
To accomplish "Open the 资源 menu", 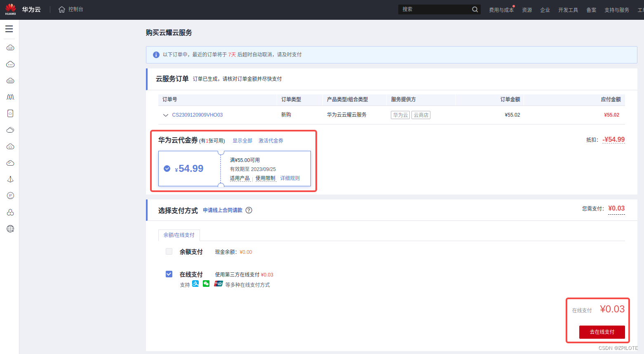I will tap(527, 10).
